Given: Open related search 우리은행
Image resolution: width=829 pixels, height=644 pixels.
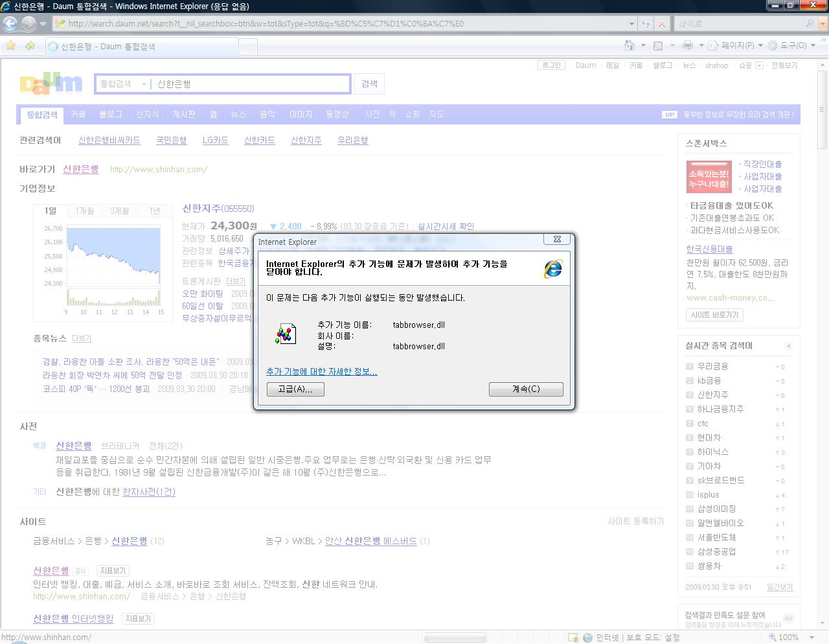Looking at the screenshot, I should pyautogui.click(x=353, y=141).
